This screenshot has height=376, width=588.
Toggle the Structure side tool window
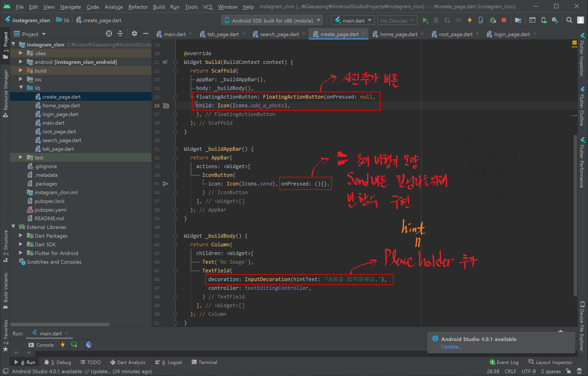5,246
